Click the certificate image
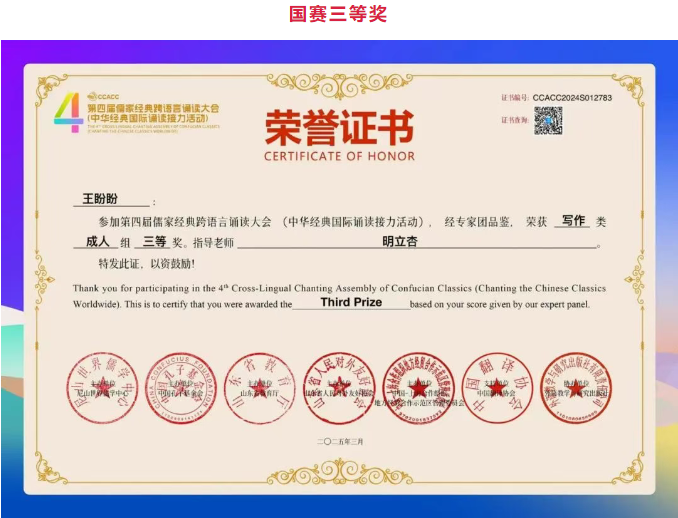The image size is (678, 518). coord(339,279)
